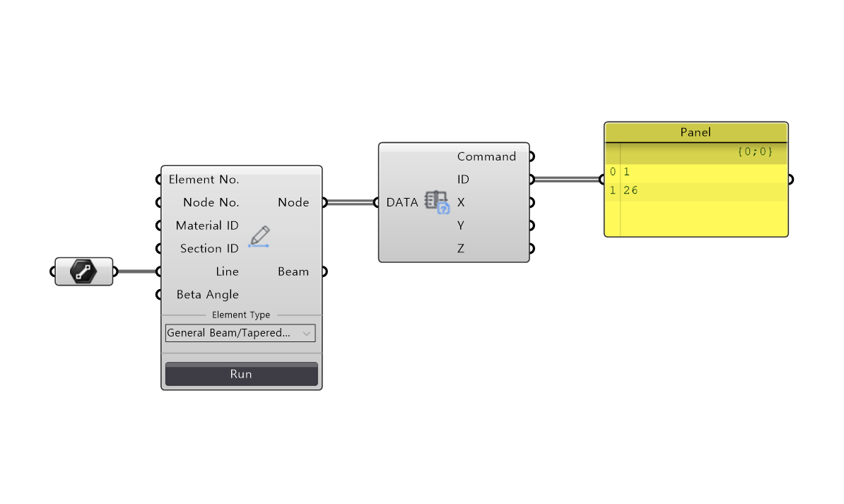Click the DATA query notebook icon
This screenshot has height=504, width=844.
(437, 202)
